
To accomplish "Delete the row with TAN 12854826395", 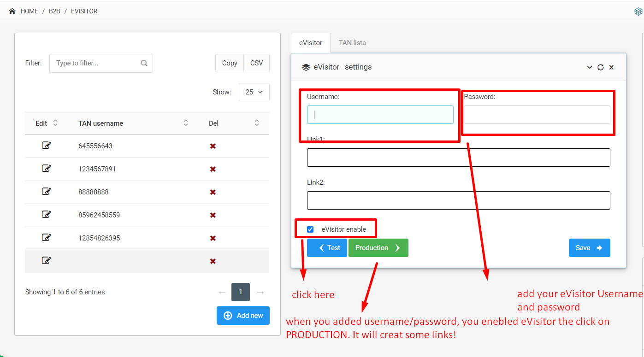I will tap(213, 238).
